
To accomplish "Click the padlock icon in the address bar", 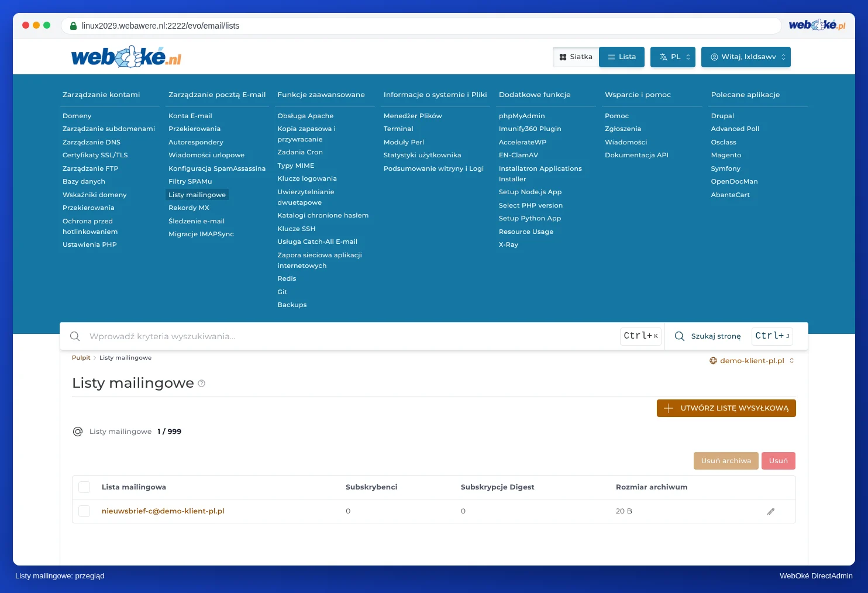I will click(x=74, y=26).
